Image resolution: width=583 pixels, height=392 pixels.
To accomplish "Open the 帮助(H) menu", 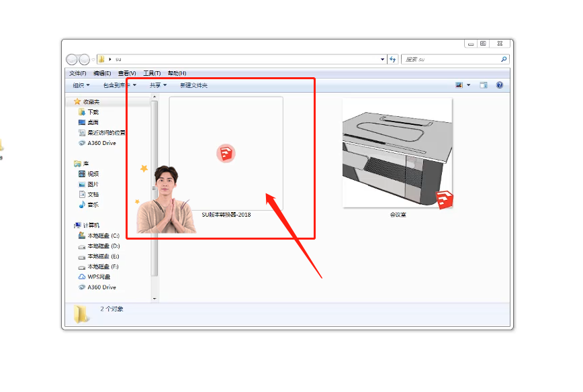I will [177, 73].
